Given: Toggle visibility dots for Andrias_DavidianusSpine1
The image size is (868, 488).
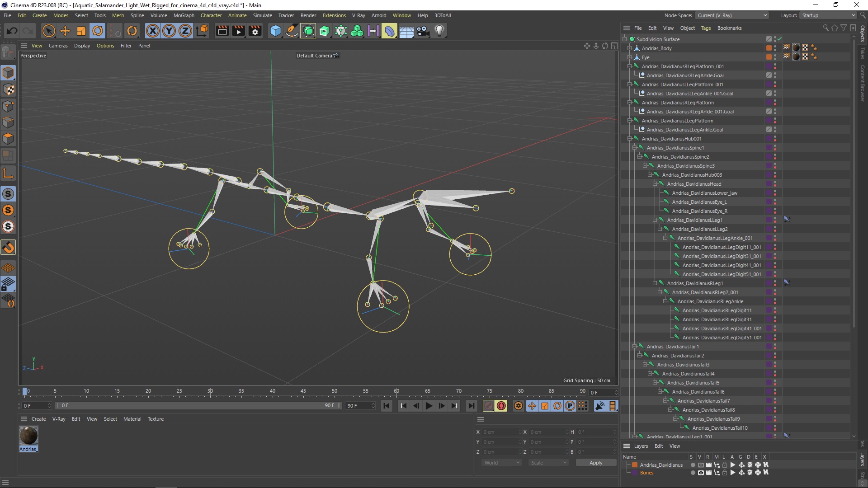Looking at the screenshot, I should pyautogui.click(x=775, y=148).
